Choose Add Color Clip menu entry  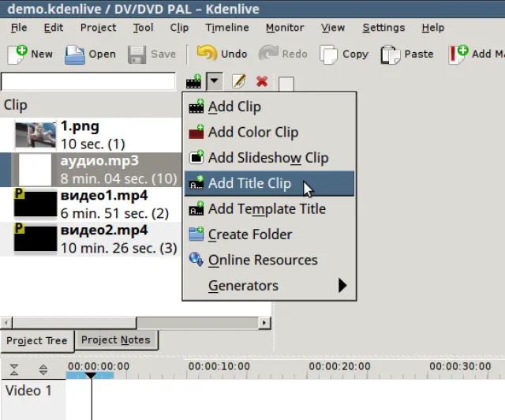pos(269,132)
